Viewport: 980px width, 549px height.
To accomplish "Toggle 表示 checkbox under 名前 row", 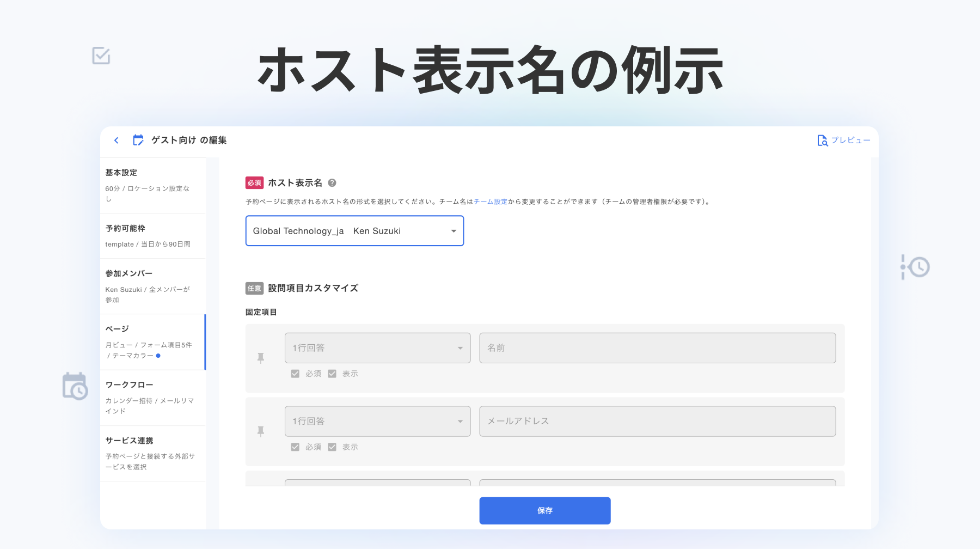I will [x=332, y=374].
